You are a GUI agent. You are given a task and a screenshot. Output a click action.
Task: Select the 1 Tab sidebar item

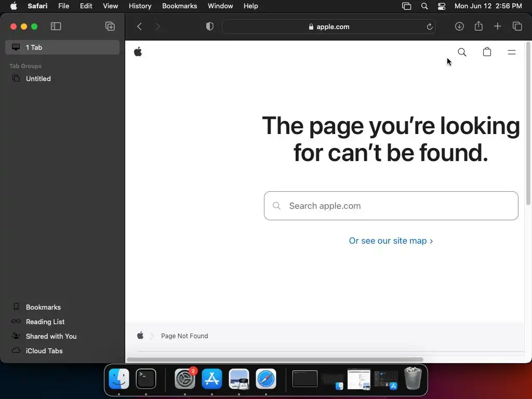(x=62, y=47)
